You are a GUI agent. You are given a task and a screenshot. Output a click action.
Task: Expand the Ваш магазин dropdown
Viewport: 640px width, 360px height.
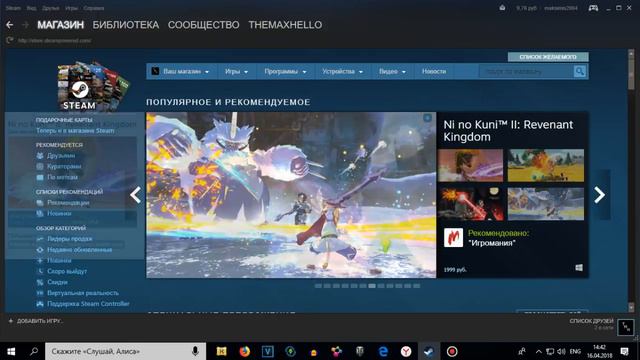pos(186,71)
